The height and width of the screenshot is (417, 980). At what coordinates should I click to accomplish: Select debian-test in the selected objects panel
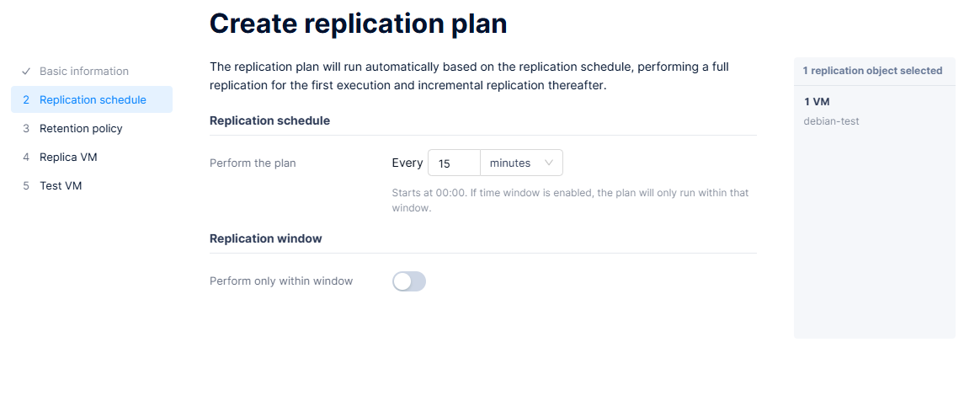coord(831,121)
